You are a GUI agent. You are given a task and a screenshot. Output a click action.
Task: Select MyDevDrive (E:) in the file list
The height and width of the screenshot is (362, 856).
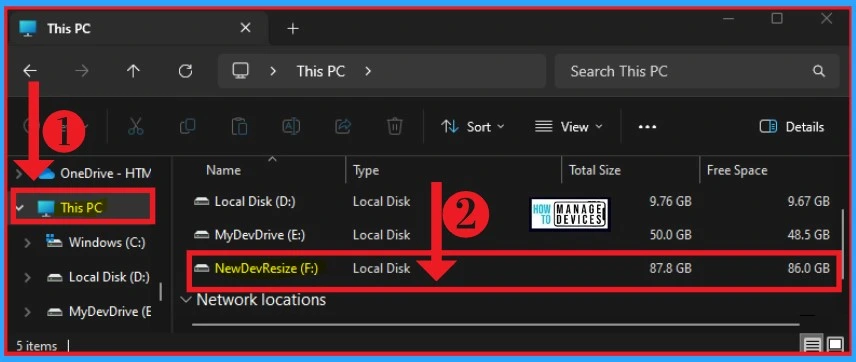point(260,235)
